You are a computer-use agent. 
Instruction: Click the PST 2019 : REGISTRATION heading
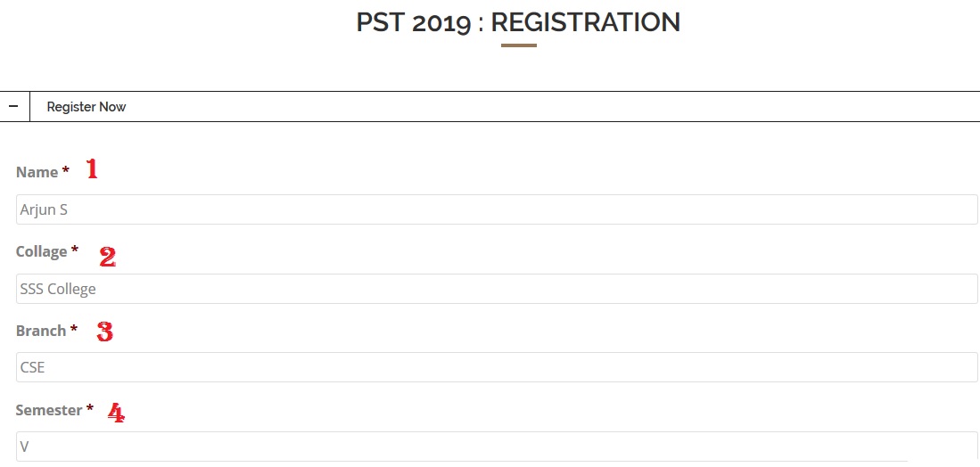[518, 22]
